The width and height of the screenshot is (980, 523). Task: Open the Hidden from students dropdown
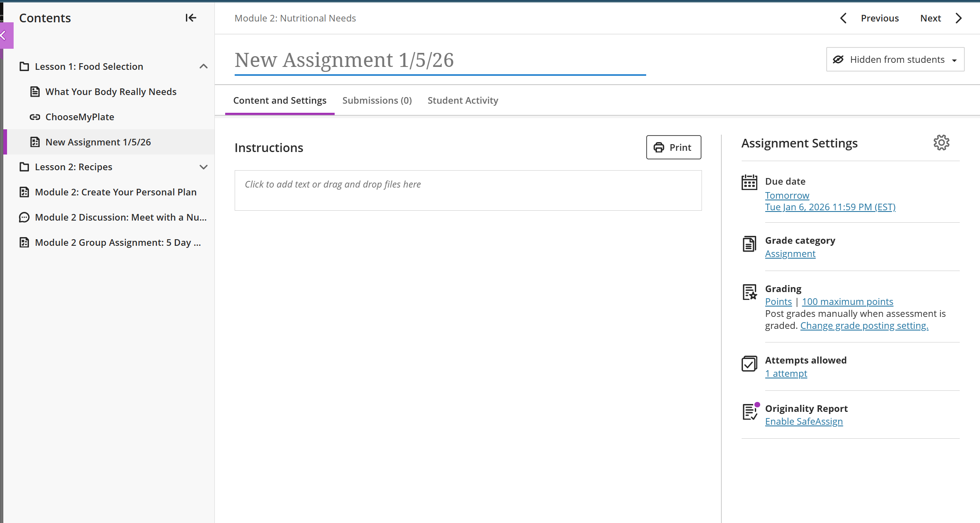(895, 59)
